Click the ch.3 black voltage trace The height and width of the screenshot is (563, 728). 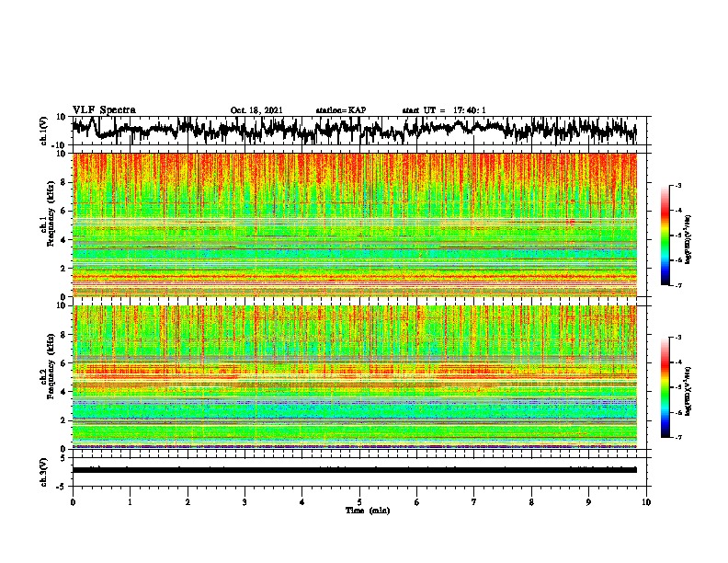click(354, 470)
